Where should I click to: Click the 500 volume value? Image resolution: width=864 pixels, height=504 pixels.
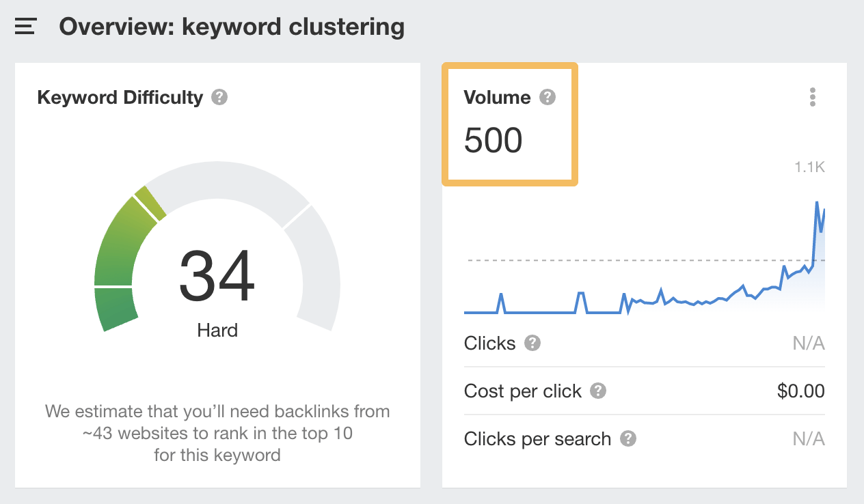pos(494,141)
